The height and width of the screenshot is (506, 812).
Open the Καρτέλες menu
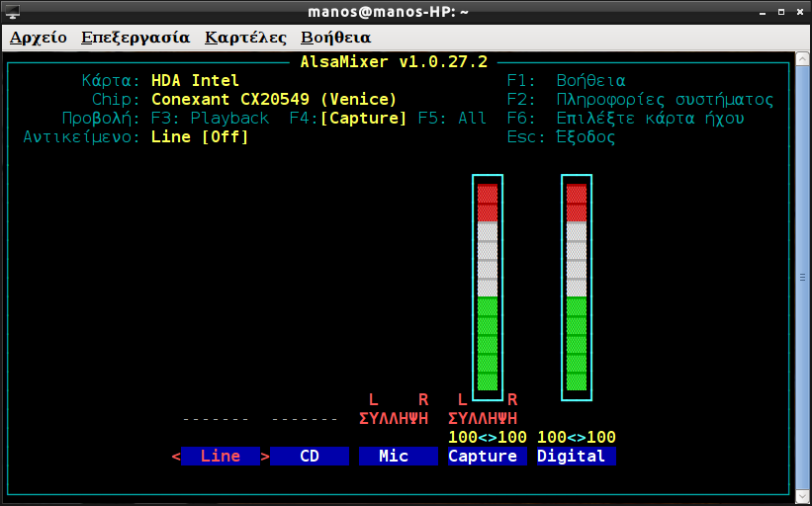pyautogui.click(x=245, y=38)
